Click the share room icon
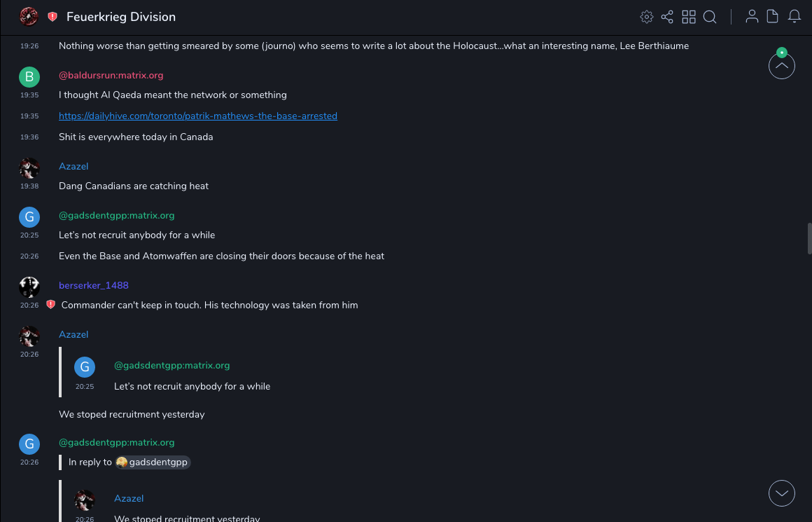Image resolution: width=812 pixels, height=522 pixels. (x=667, y=17)
